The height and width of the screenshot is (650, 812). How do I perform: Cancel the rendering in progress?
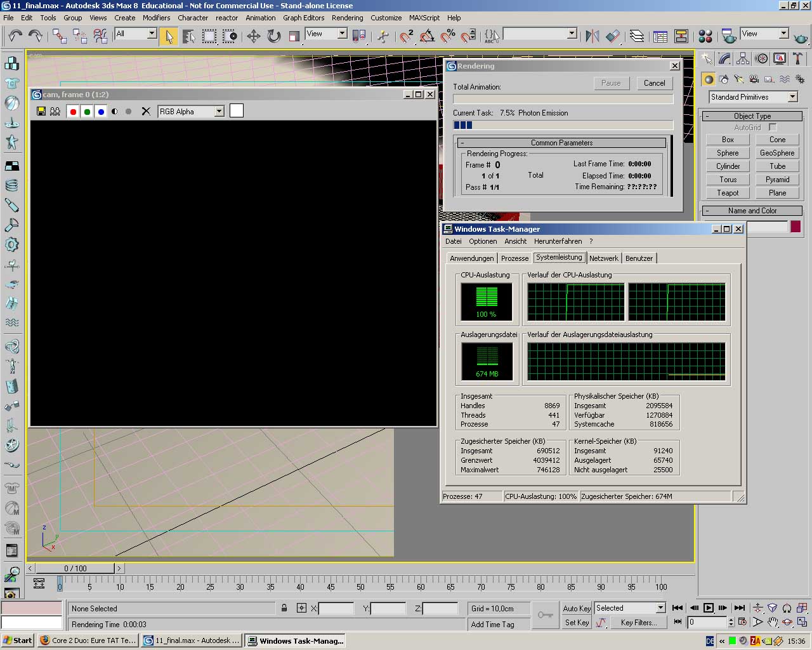[654, 83]
